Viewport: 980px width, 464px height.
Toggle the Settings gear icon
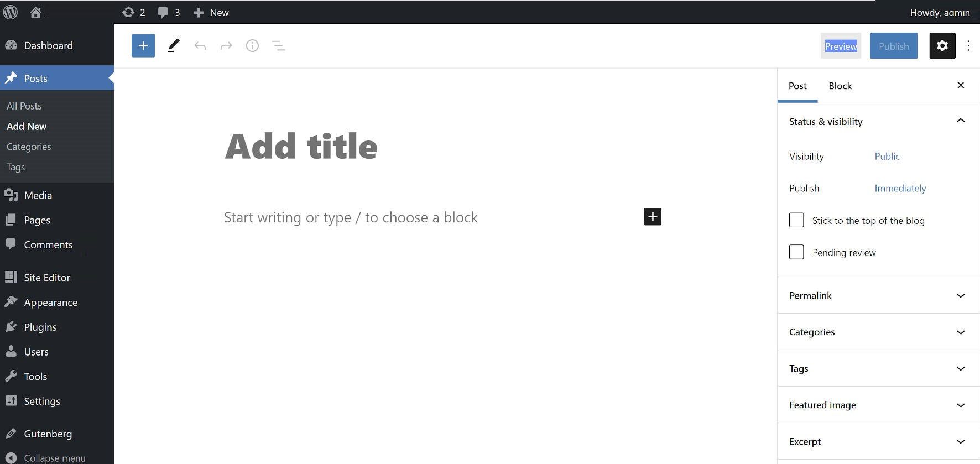pos(942,46)
